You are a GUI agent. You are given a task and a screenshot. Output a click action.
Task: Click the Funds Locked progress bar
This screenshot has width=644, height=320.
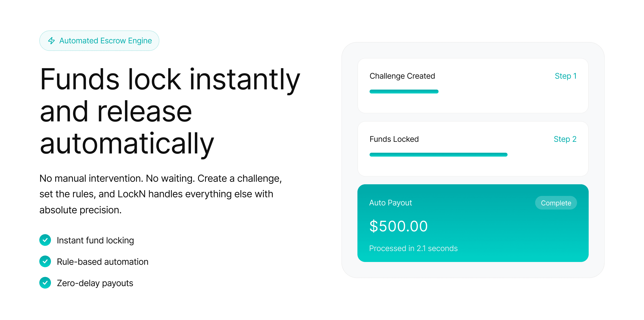pos(438,154)
